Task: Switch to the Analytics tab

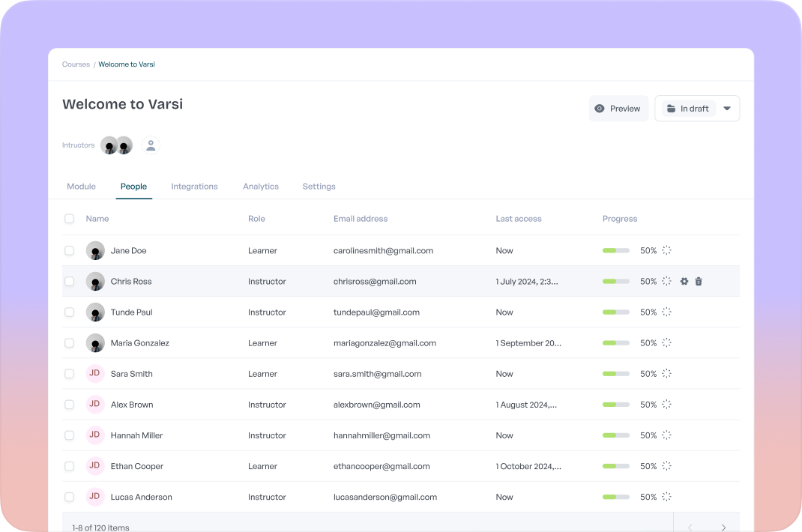Action: click(x=261, y=187)
